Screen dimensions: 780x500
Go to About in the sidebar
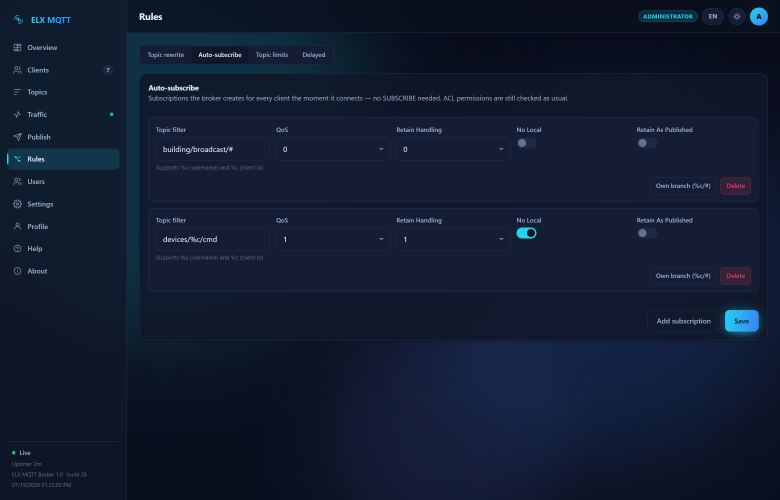(x=63, y=271)
